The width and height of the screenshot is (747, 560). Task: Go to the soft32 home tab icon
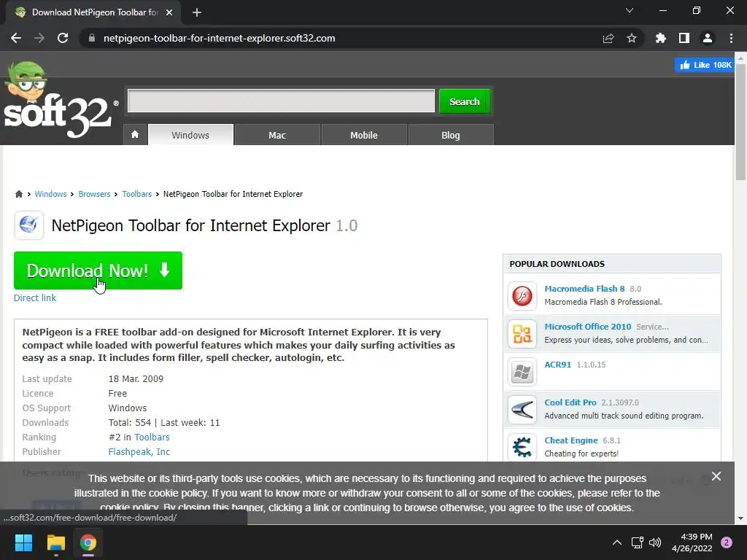point(135,135)
